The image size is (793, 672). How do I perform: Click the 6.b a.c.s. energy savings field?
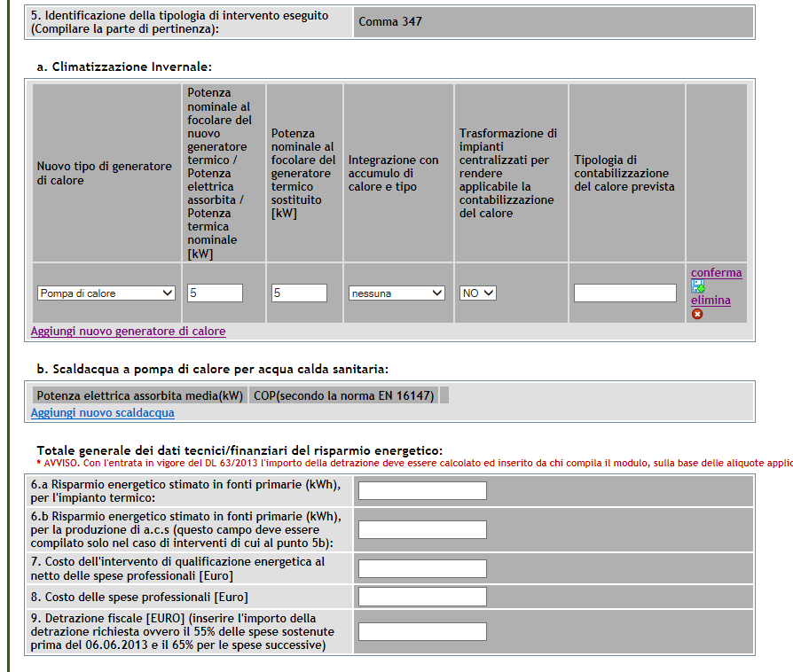[x=422, y=530]
